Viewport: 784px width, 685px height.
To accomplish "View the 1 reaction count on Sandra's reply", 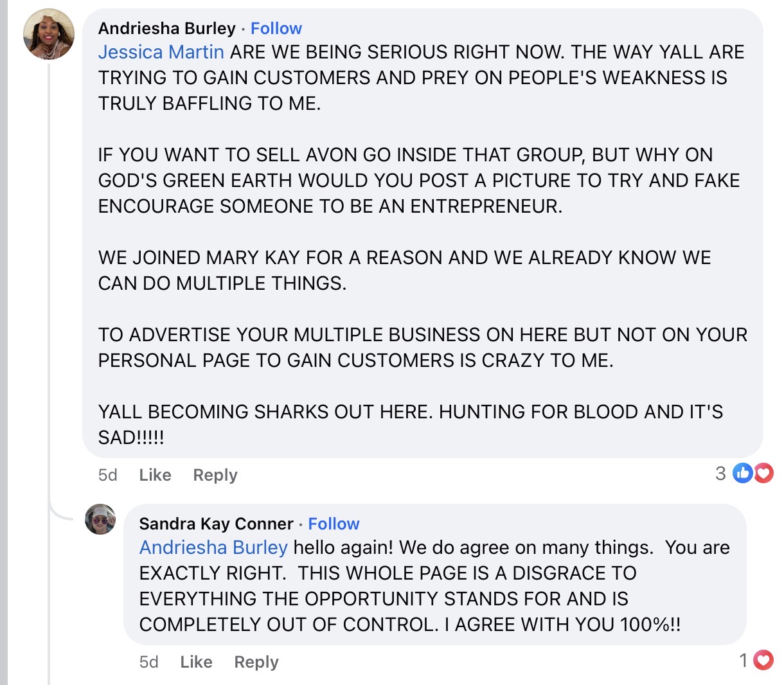I will pyautogui.click(x=744, y=660).
